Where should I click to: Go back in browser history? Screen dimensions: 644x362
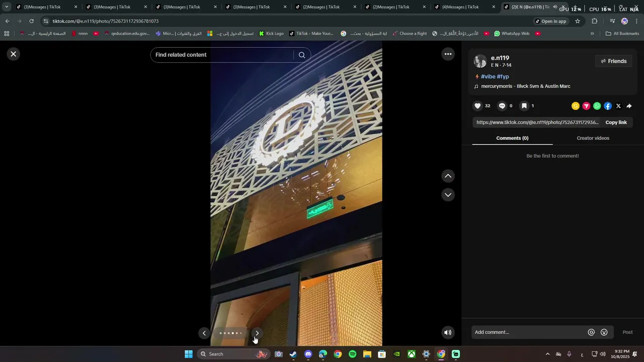point(8,21)
